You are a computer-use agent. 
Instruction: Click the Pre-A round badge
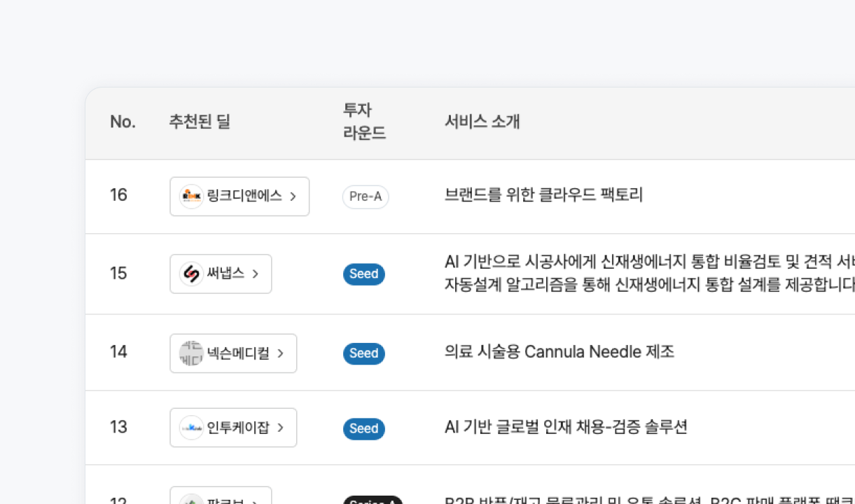pos(366,197)
